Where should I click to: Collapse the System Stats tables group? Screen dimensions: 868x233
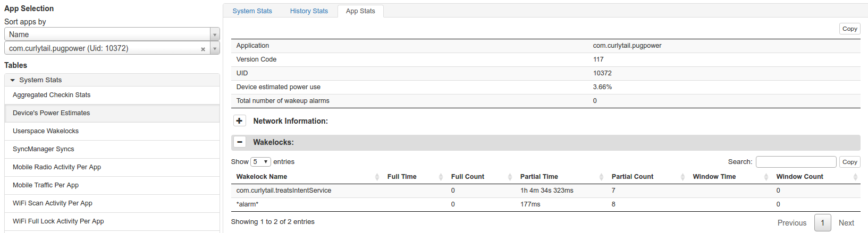point(13,80)
